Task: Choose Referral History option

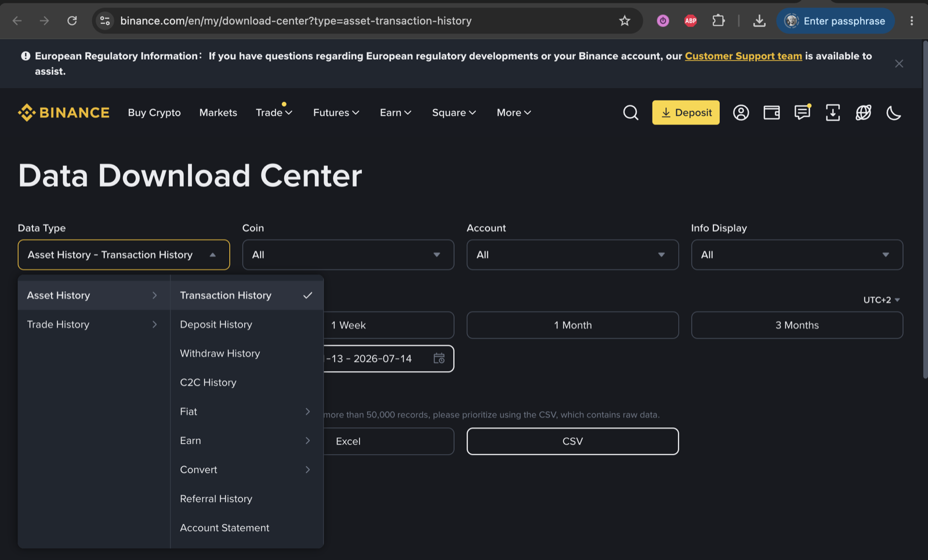Action: tap(247, 499)
